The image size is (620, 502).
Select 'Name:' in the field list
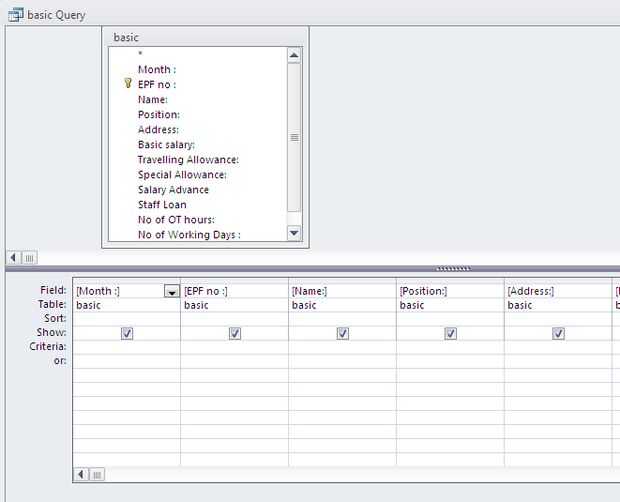(153, 100)
